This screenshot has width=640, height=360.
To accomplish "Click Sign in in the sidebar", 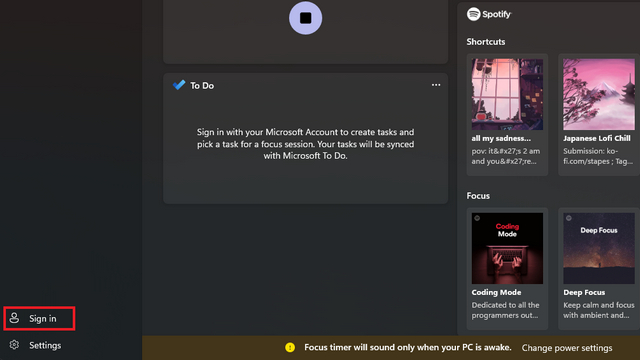I will 39,318.
